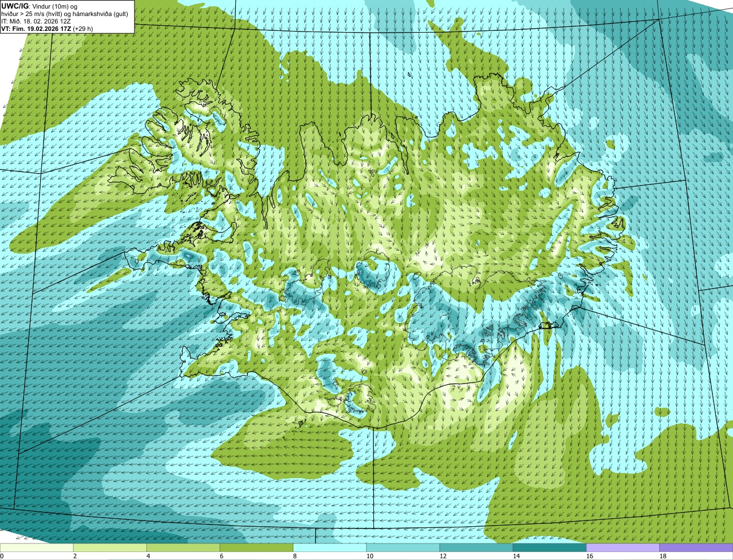Click the 16–18 m/s light lavender legend swatch
The width and height of the screenshot is (733, 560).
coord(623,548)
